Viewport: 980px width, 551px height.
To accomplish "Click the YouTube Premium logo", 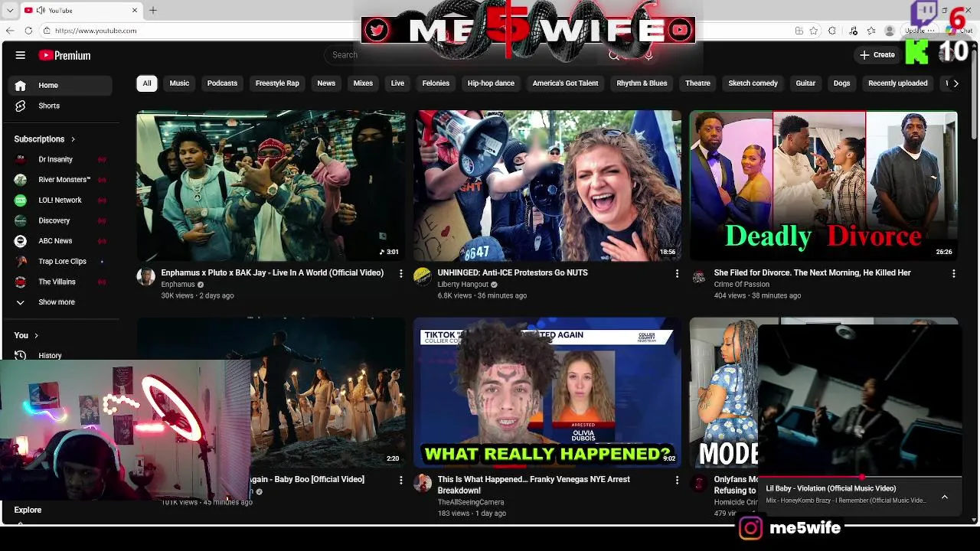I will (x=65, y=55).
